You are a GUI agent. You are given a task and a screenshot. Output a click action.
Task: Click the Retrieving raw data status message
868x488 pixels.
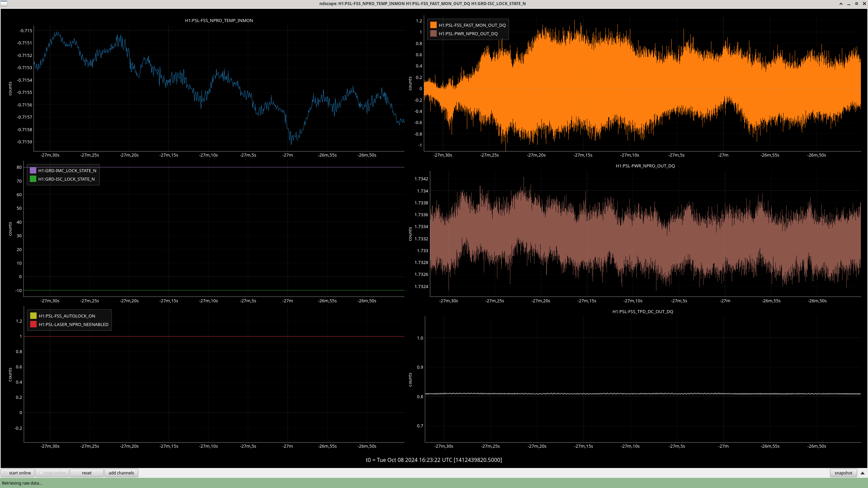(x=22, y=483)
